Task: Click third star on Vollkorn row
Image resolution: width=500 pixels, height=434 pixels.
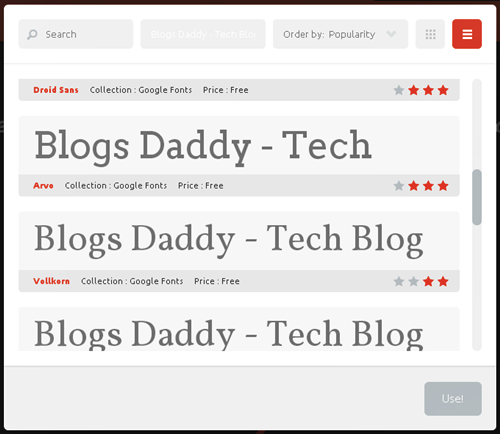Action: tap(428, 281)
